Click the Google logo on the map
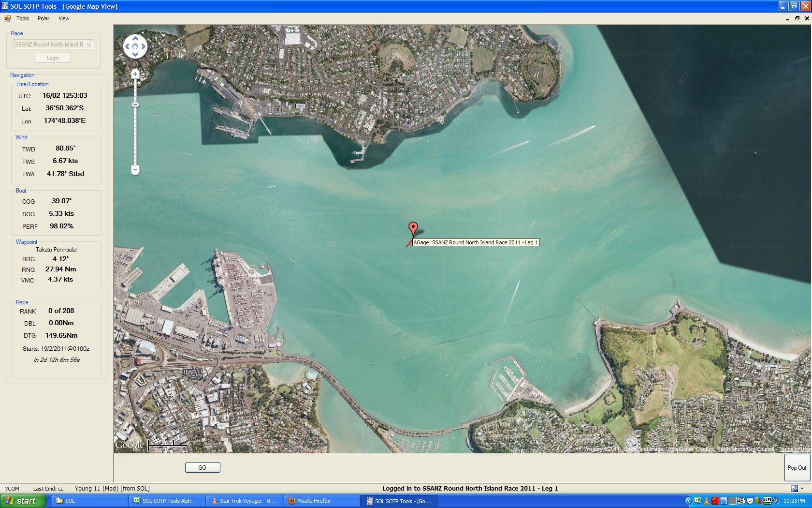The height and width of the screenshot is (508, 812). [x=130, y=445]
